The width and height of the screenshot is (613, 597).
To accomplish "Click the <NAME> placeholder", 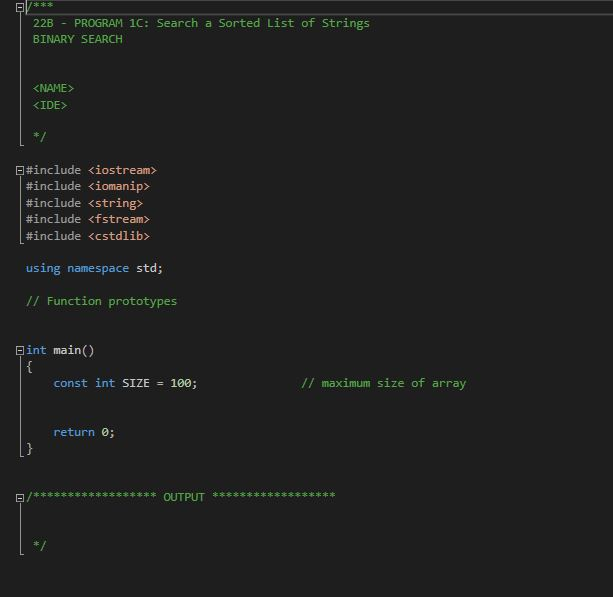I will click(53, 88).
